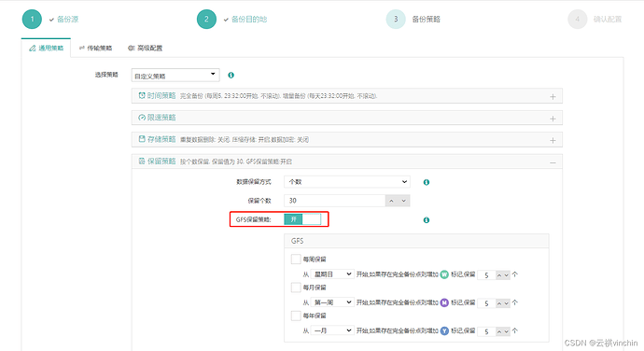The image size is (644, 351).
Task: Enable the 每年保留 checkbox
Action: (x=296, y=316)
